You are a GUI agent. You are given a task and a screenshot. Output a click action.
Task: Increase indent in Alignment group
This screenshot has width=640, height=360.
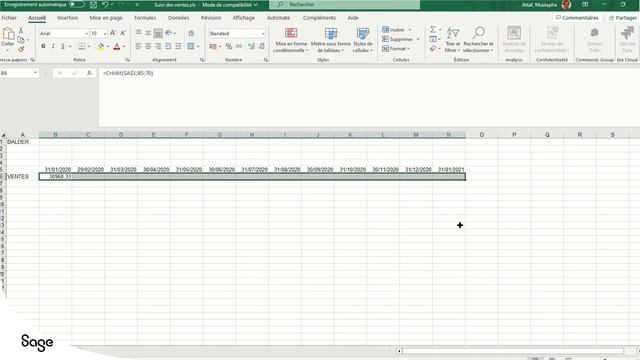tap(178, 46)
